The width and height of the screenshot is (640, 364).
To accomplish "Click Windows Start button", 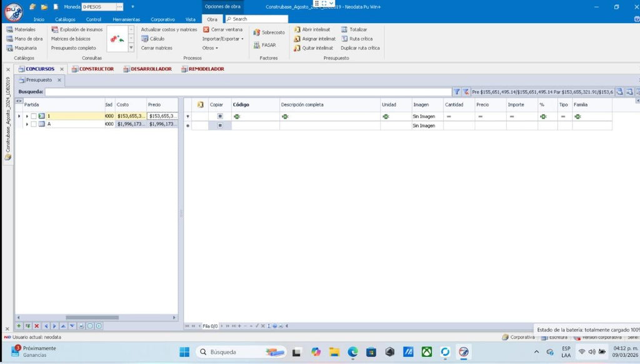I will [x=184, y=352].
